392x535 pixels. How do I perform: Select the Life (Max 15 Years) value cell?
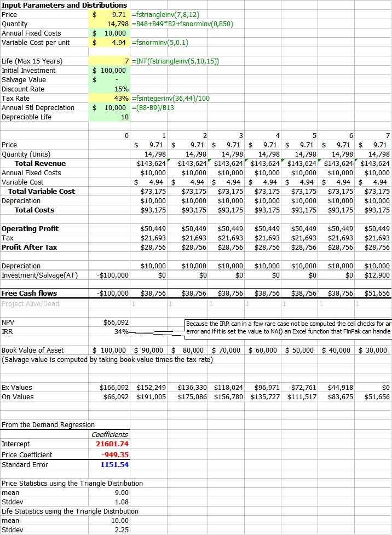[x=110, y=61]
